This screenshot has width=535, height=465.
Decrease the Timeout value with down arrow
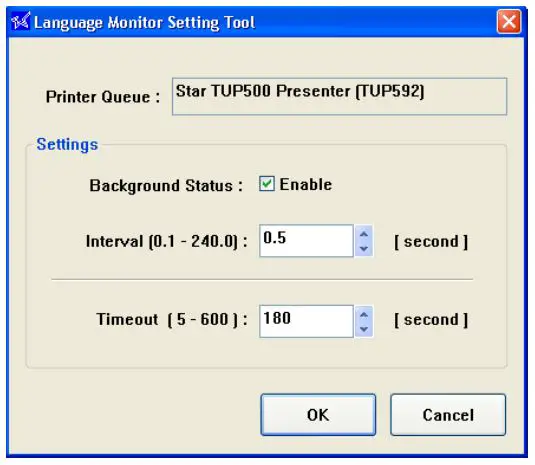pyautogui.click(x=364, y=329)
